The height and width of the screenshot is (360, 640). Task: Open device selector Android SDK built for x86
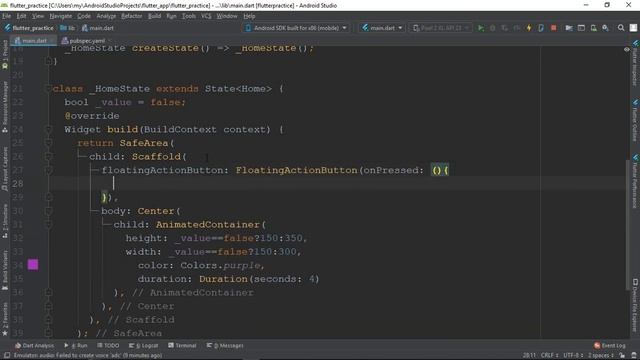(x=296, y=28)
